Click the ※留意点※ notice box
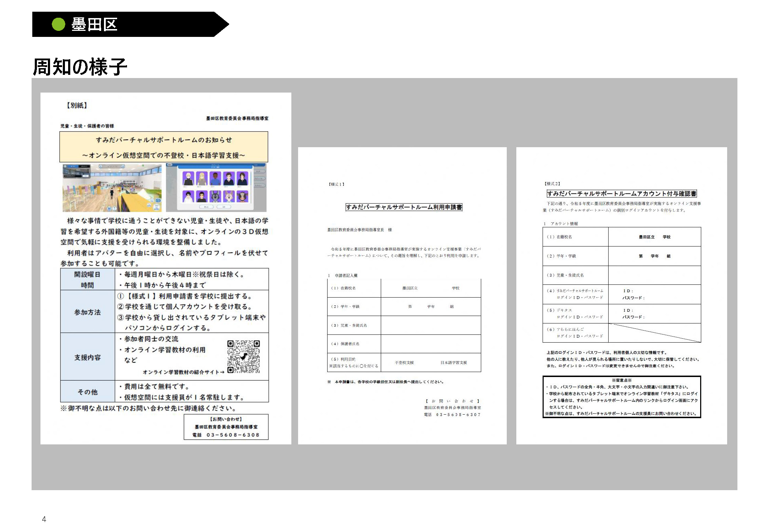769x532 pixels. (x=622, y=397)
